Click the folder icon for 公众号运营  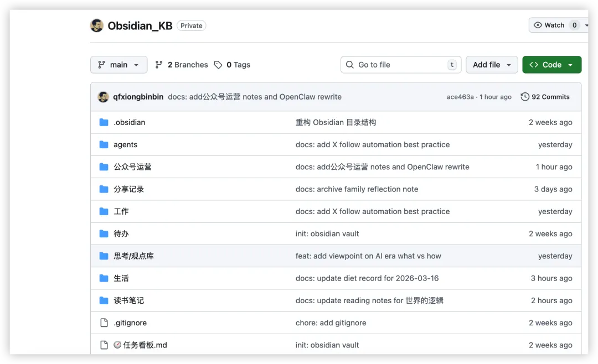pos(104,167)
